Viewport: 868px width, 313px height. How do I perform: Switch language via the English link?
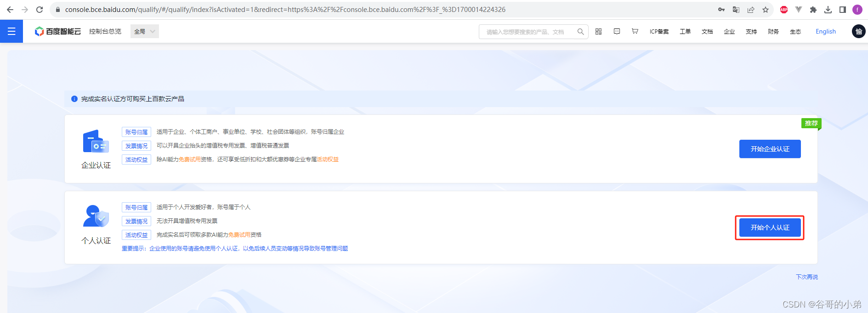826,31
